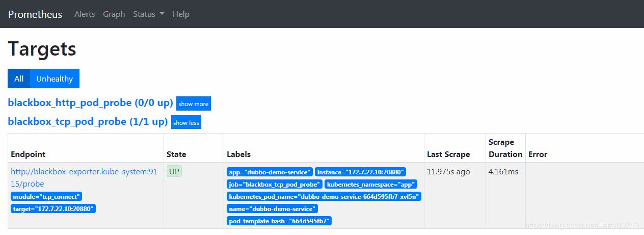Expand the Status dropdown menu

tap(149, 14)
